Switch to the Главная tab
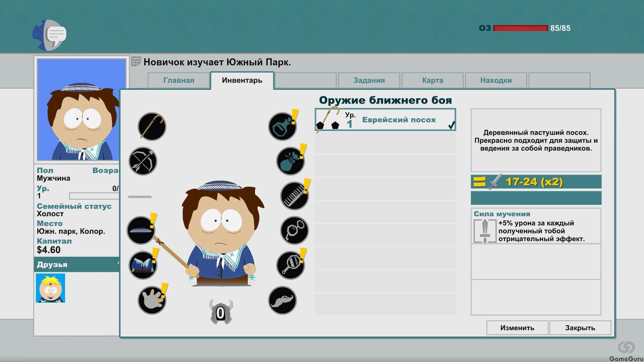The height and width of the screenshot is (362, 644). point(179,80)
